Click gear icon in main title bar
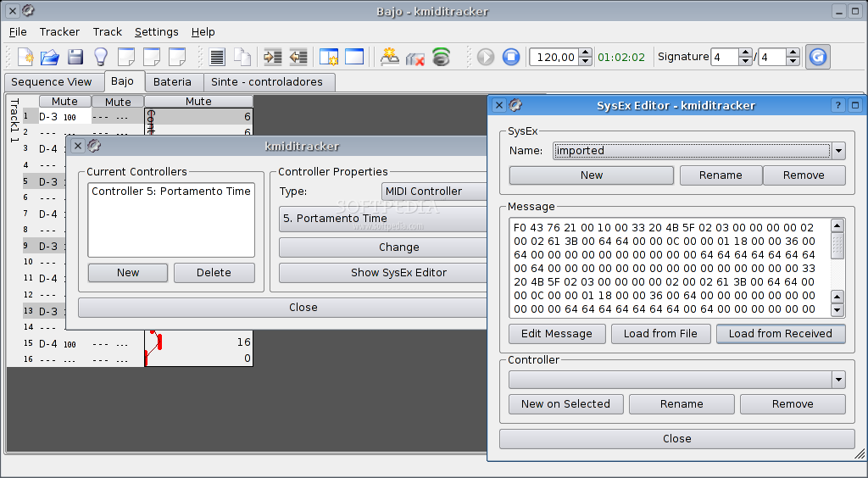This screenshot has width=868, height=478. (x=28, y=10)
